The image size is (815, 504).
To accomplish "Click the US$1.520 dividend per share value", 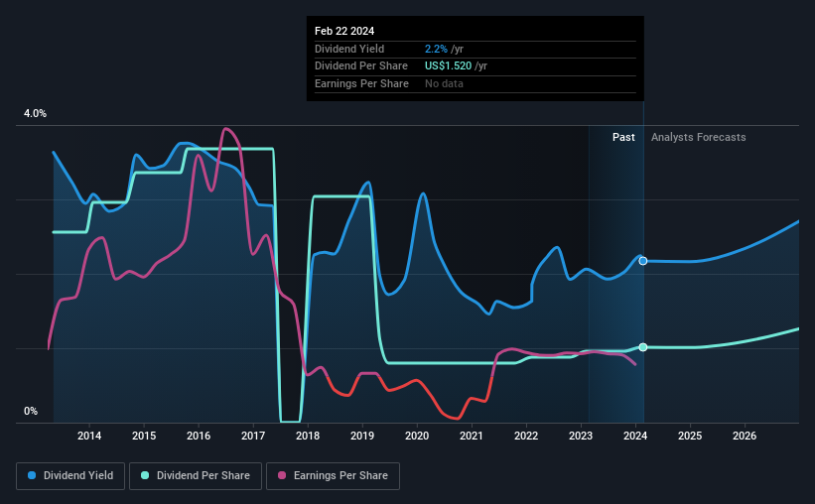I will click(x=448, y=66).
